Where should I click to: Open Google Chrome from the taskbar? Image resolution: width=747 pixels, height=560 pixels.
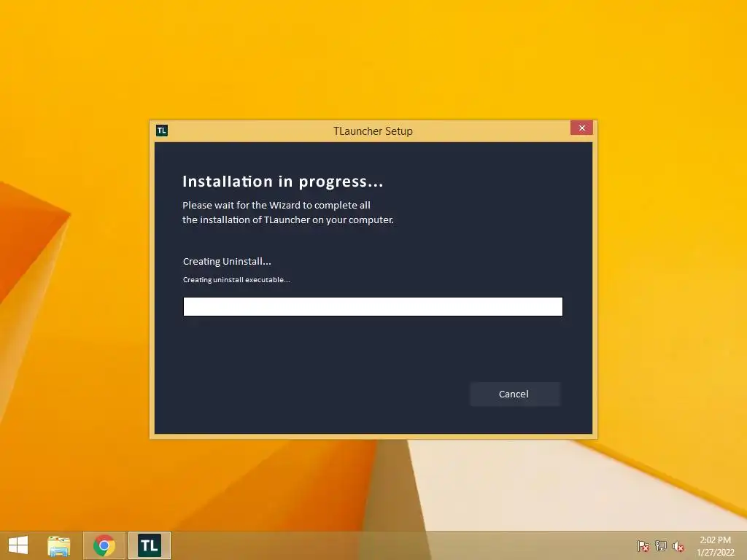104,545
